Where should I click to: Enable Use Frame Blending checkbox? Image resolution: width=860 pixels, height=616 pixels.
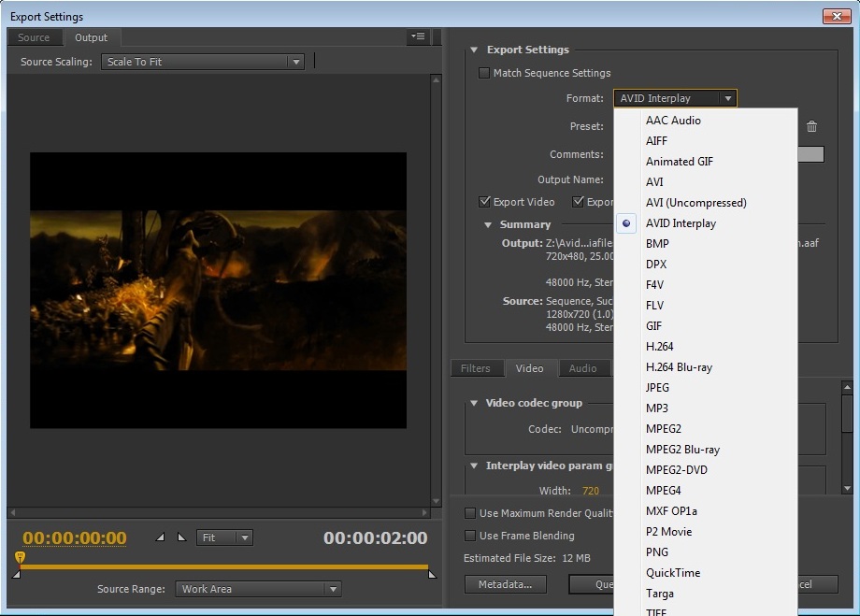click(470, 536)
